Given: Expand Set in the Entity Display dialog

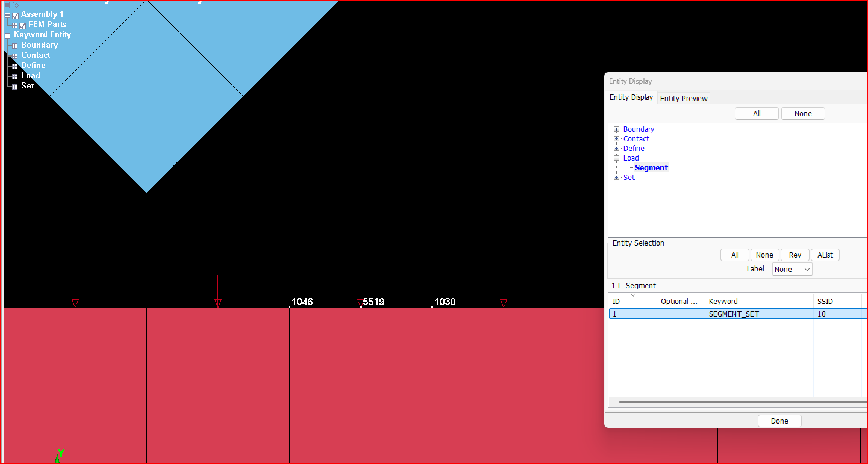Looking at the screenshot, I should point(617,178).
